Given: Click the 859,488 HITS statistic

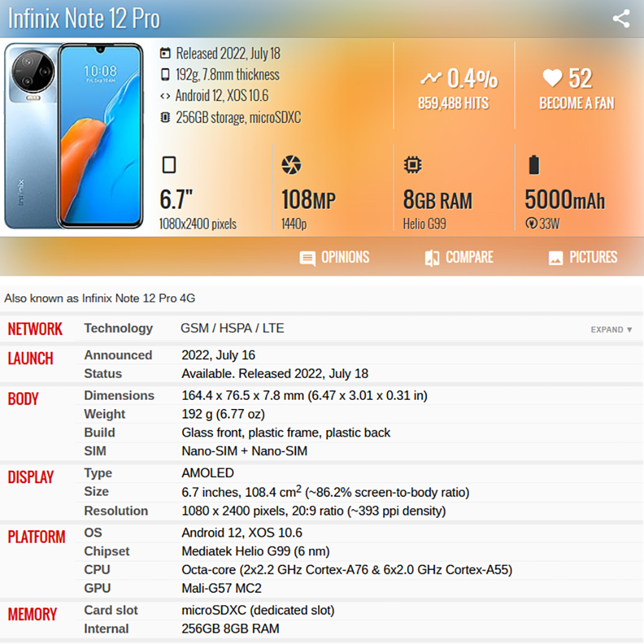Looking at the screenshot, I should 453,103.
